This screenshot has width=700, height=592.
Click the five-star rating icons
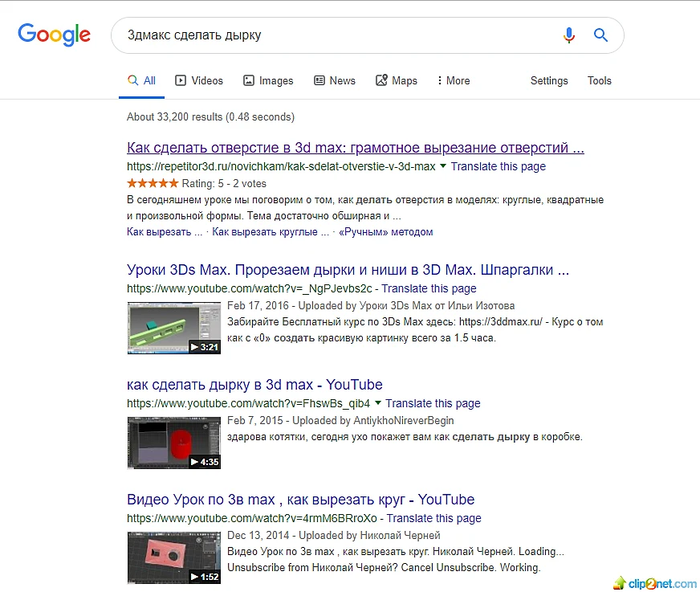pyautogui.click(x=153, y=182)
